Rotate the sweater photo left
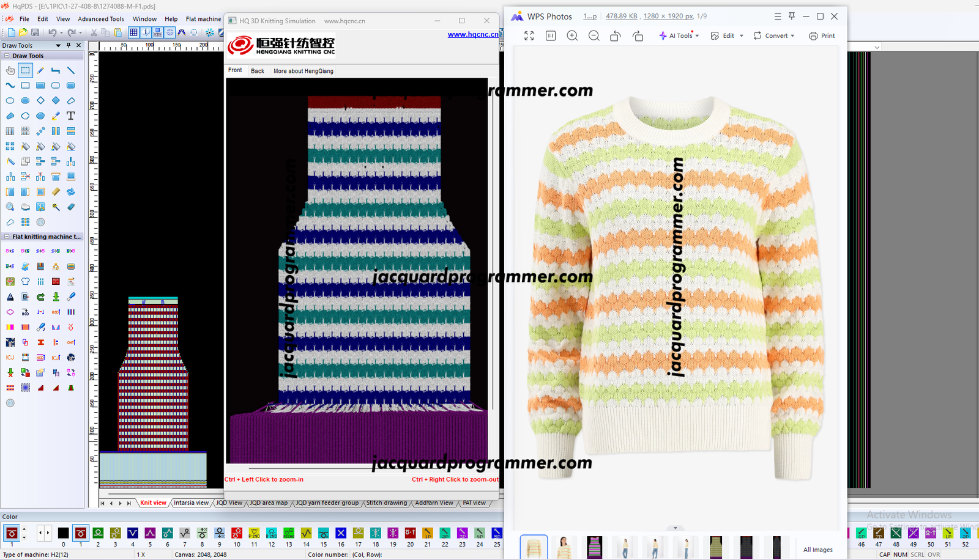979x560 pixels. coord(616,36)
